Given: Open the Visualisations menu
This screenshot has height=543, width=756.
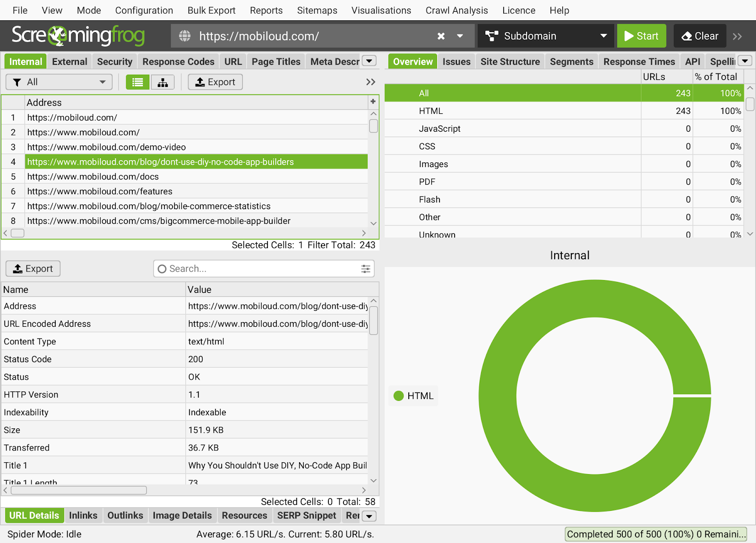Looking at the screenshot, I should pos(381,10).
